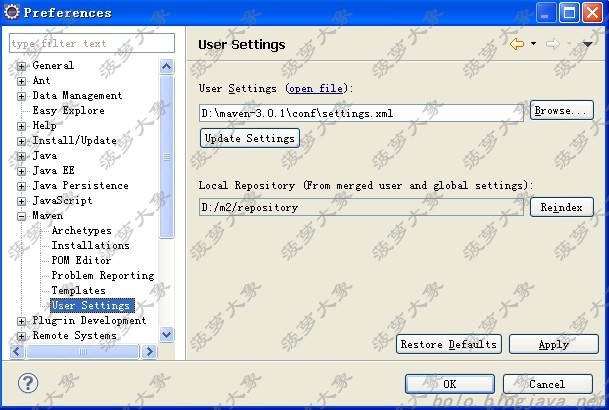Click the Apply button
Image resolution: width=609 pixels, height=410 pixels.
pyautogui.click(x=554, y=344)
